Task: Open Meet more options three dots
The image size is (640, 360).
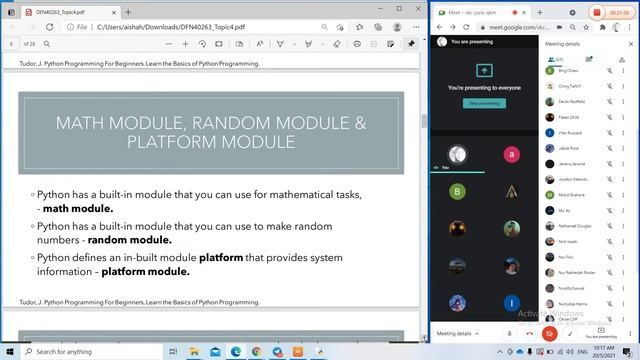Action: [x=630, y=333]
